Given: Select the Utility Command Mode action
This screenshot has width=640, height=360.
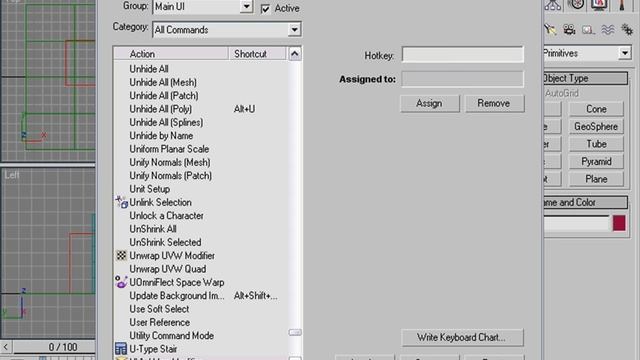Looking at the screenshot, I should (x=171, y=336).
